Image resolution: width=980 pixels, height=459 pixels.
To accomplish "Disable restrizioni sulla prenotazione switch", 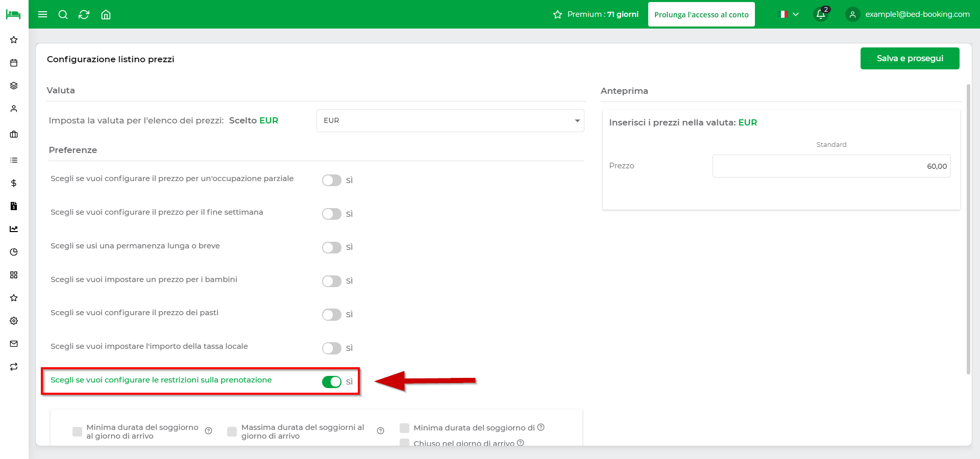I will click(x=331, y=382).
